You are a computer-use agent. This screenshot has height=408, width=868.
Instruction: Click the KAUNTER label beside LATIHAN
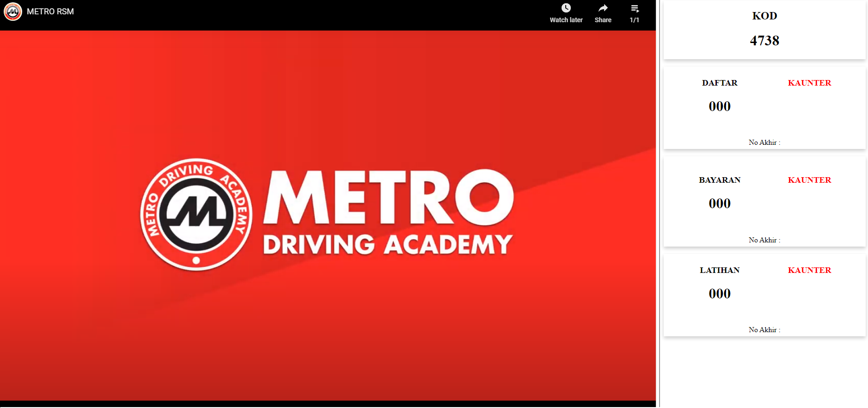tap(809, 271)
